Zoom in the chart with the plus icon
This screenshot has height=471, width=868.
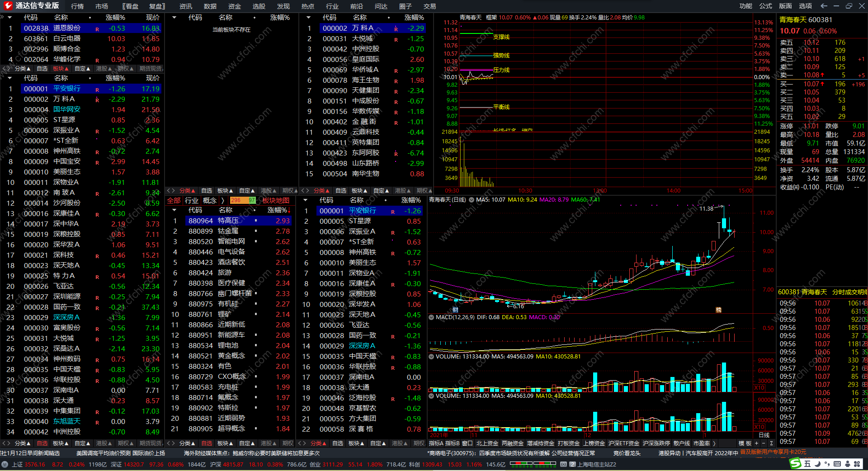pyautogui.click(x=756, y=443)
